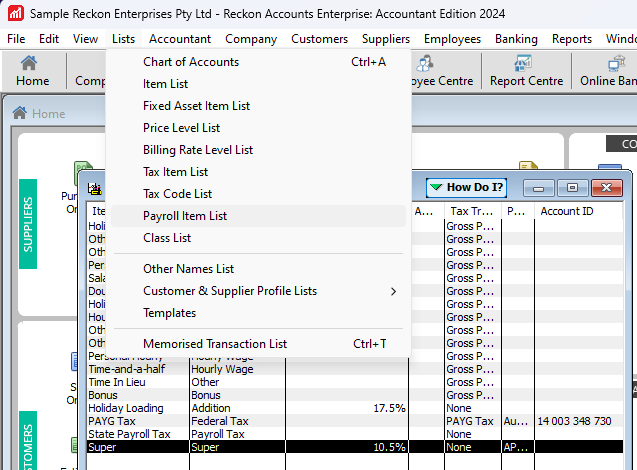The image size is (637, 470).
Task: Open the Report Centre toolbar icon
Action: (526, 71)
